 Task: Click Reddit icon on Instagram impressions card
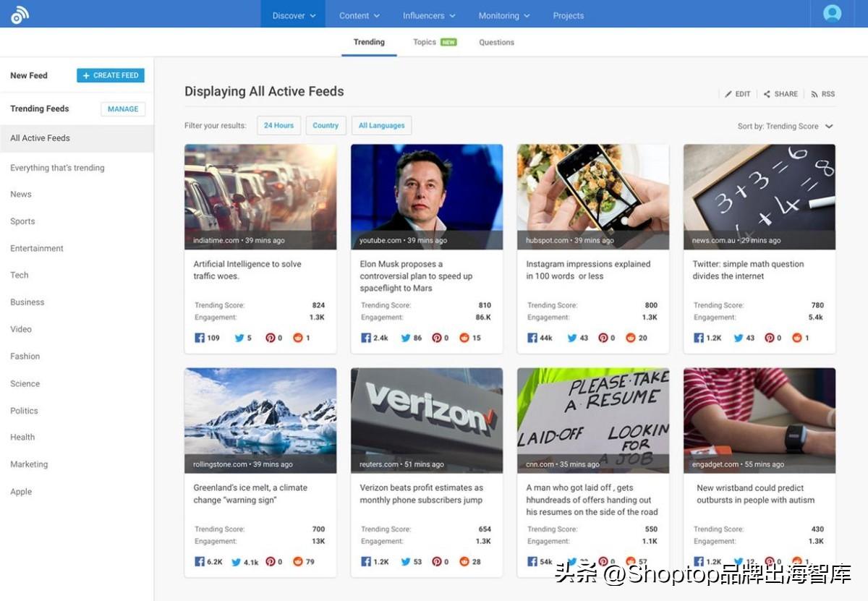pyautogui.click(x=631, y=338)
